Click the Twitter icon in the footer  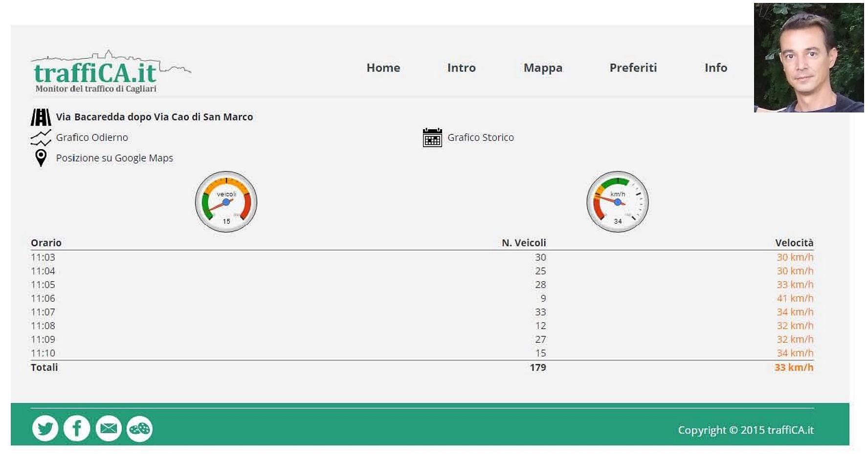pos(45,429)
